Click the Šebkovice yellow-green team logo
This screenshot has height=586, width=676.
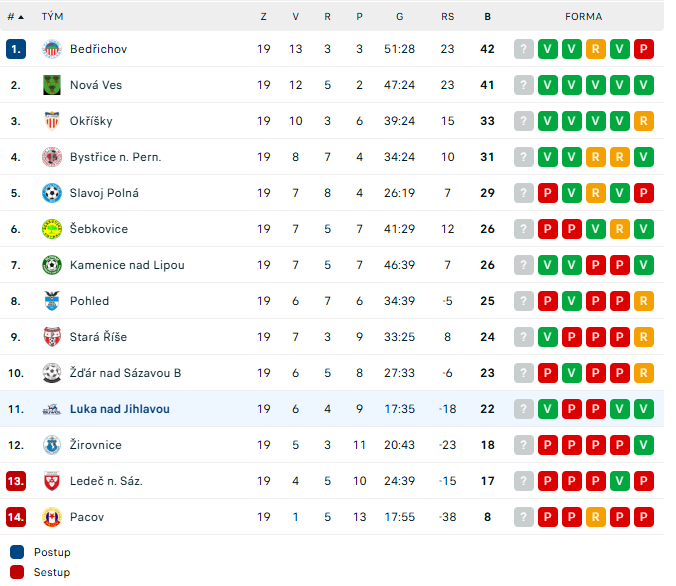coord(52,229)
